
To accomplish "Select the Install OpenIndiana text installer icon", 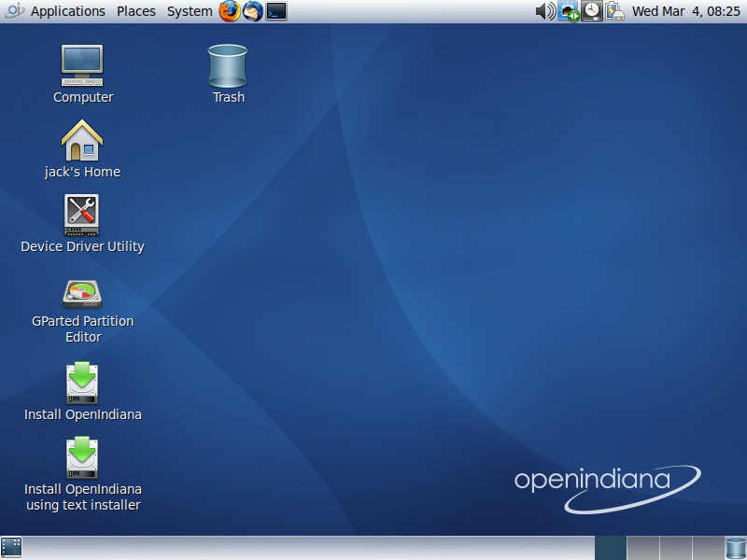I will pos(82,458).
